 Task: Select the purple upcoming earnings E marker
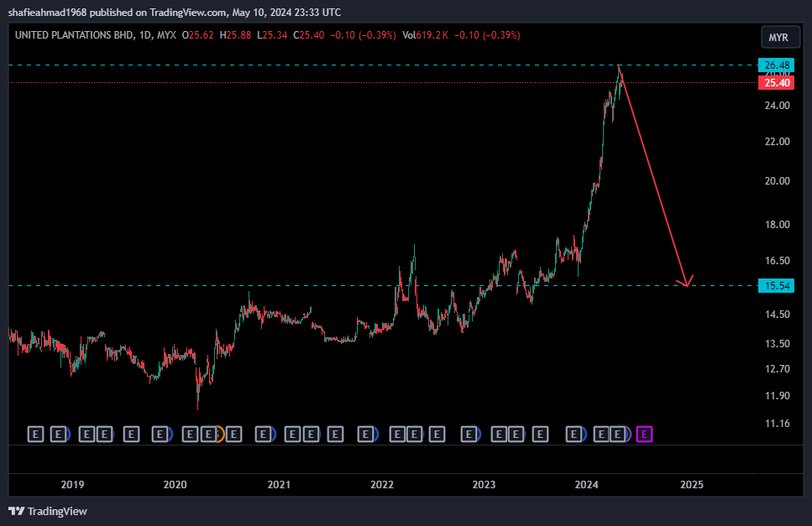[644, 434]
